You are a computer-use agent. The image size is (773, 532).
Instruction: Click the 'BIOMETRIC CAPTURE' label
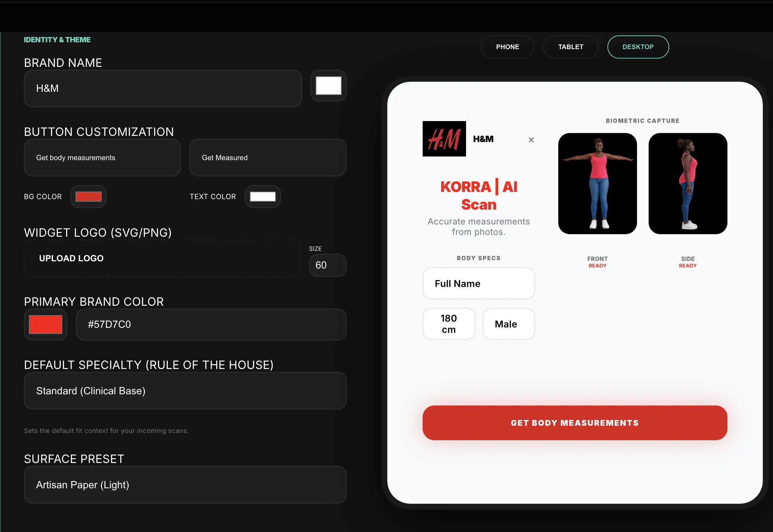[642, 121]
